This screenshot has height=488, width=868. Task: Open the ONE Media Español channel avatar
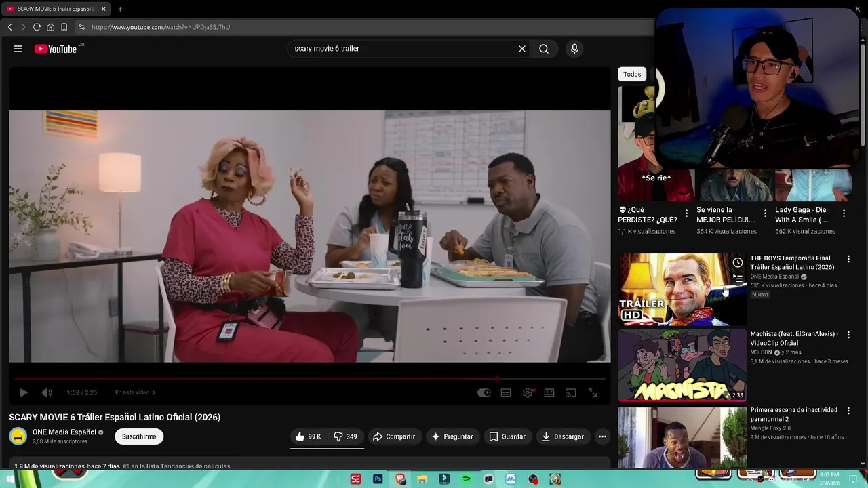point(18,436)
